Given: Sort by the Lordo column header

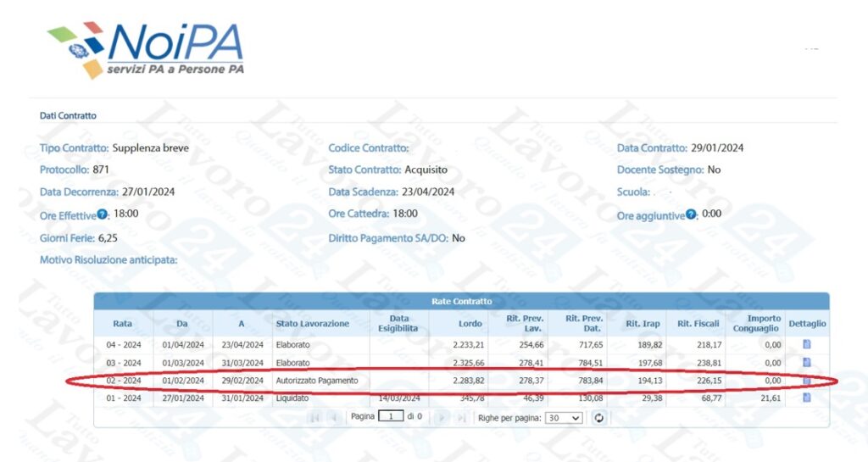Looking at the screenshot, I should 470,324.
